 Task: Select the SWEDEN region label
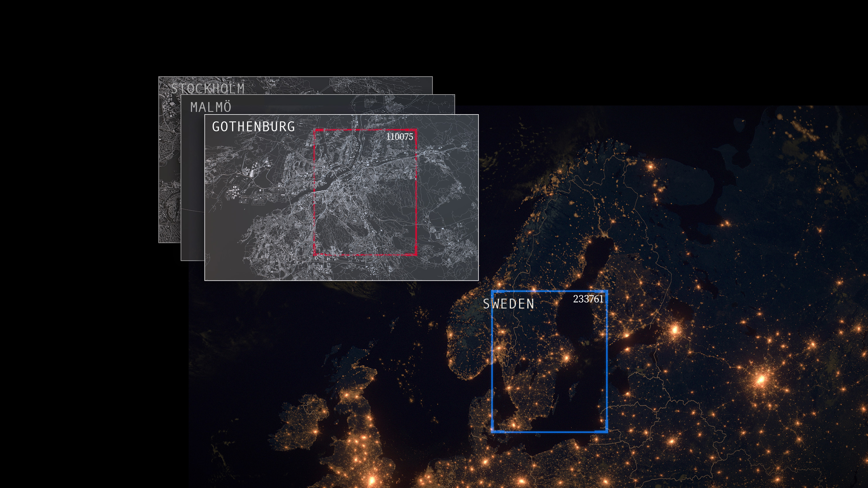tap(508, 304)
